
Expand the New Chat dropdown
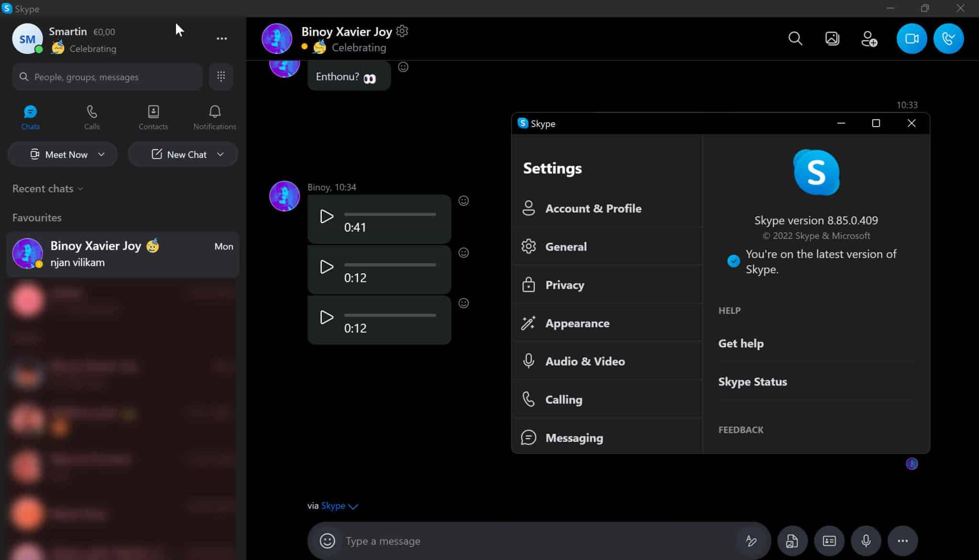pyautogui.click(x=220, y=154)
